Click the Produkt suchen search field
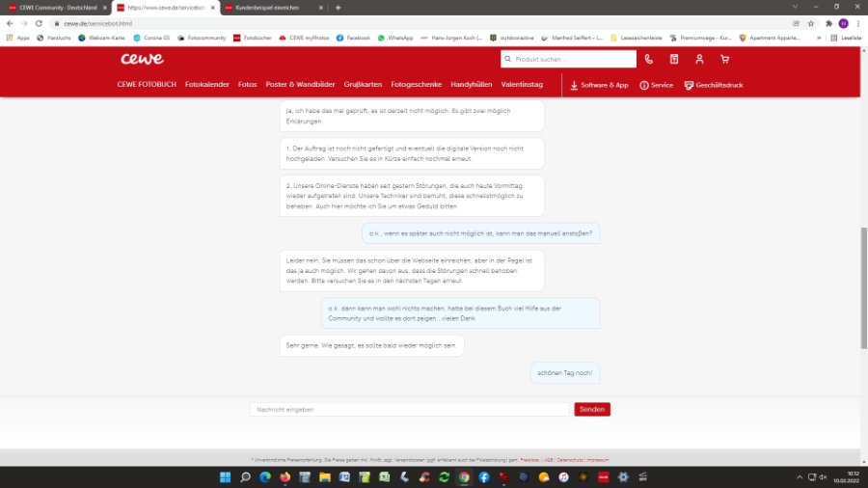 [x=568, y=59]
